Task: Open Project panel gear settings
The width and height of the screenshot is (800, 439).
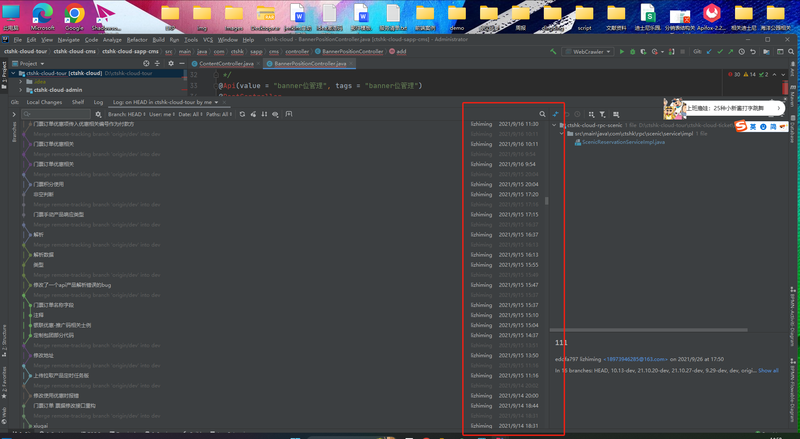Action: coord(171,63)
